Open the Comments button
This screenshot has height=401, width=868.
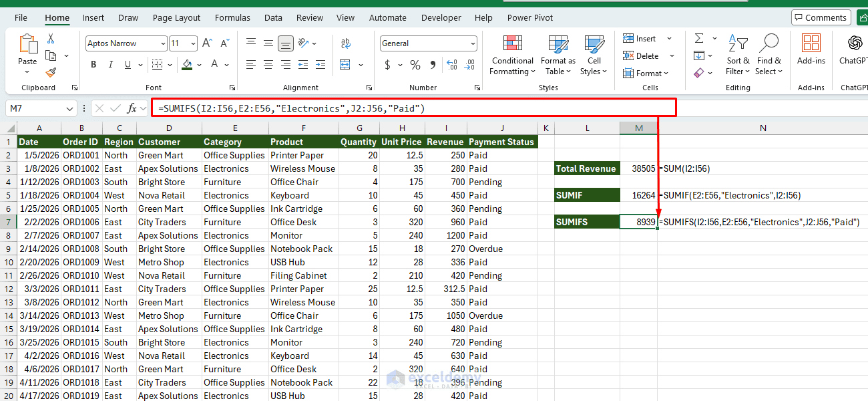(821, 18)
